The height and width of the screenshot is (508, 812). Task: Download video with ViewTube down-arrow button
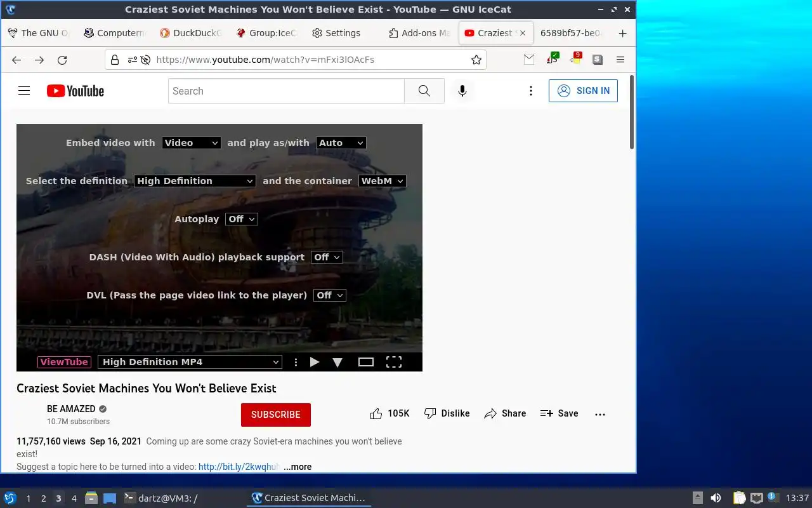[x=337, y=362]
